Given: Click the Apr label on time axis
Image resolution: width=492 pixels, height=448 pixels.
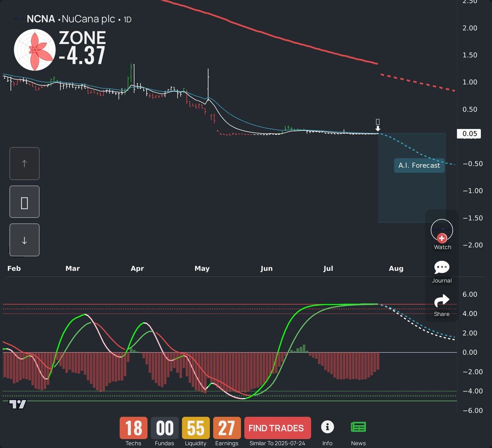Looking at the screenshot, I should point(137,268).
